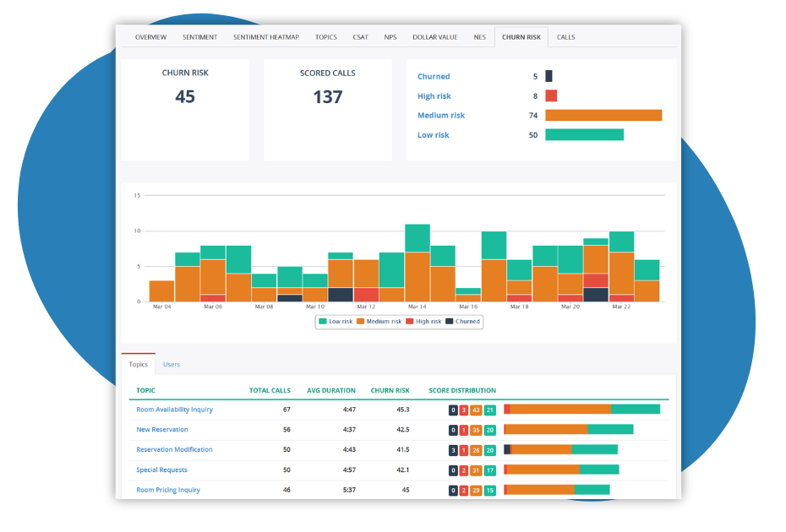Open the Room Availability Inquiry topic
The width and height of the screenshot is (786, 532).
coord(174,408)
